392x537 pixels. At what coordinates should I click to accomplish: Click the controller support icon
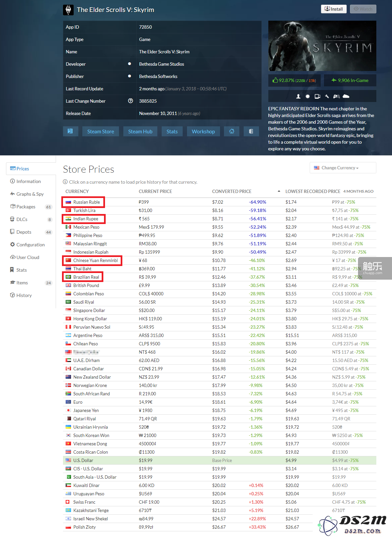(337, 96)
